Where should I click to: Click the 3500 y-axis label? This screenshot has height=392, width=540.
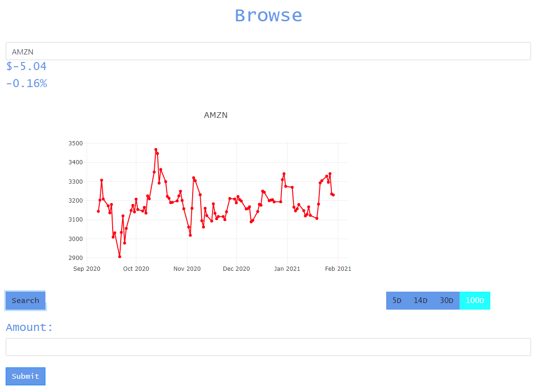click(75, 143)
